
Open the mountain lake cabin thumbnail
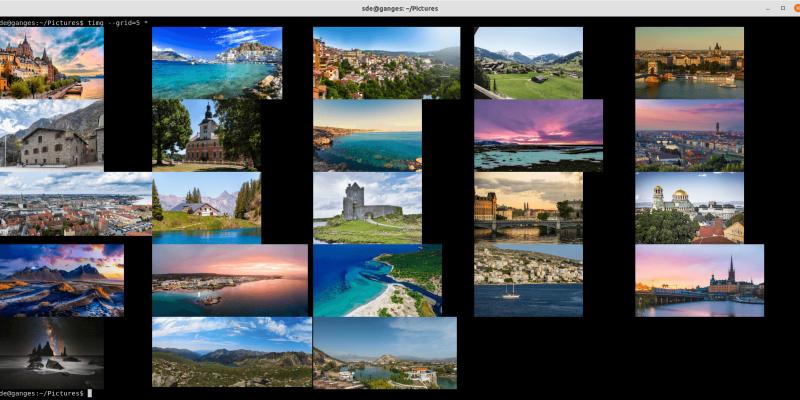pos(206,208)
